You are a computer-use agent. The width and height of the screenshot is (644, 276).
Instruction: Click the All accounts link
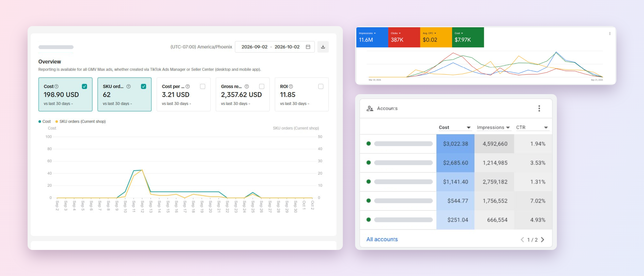click(x=382, y=240)
